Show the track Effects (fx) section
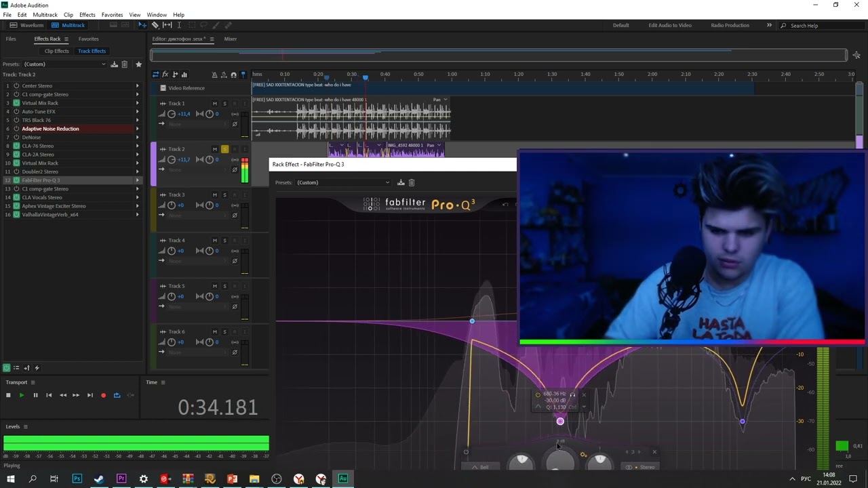The image size is (868, 488). tap(165, 75)
